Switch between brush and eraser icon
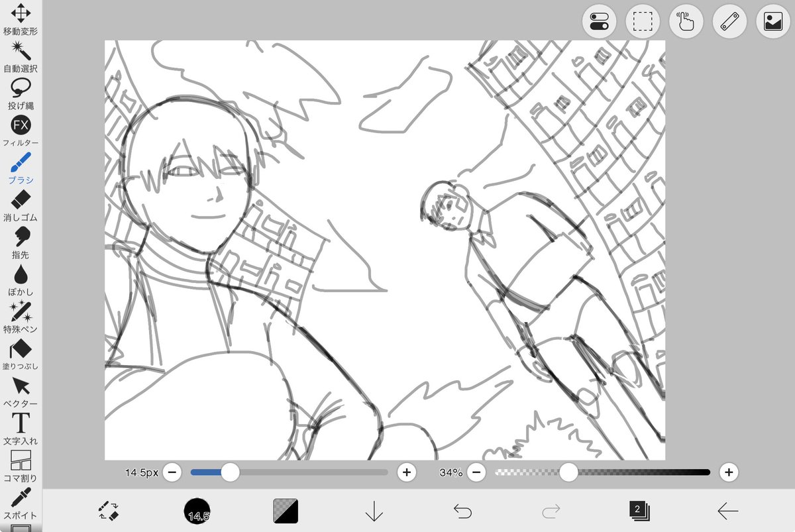Image resolution: width=795 pixels, height=532 pixels. (109, 510)
